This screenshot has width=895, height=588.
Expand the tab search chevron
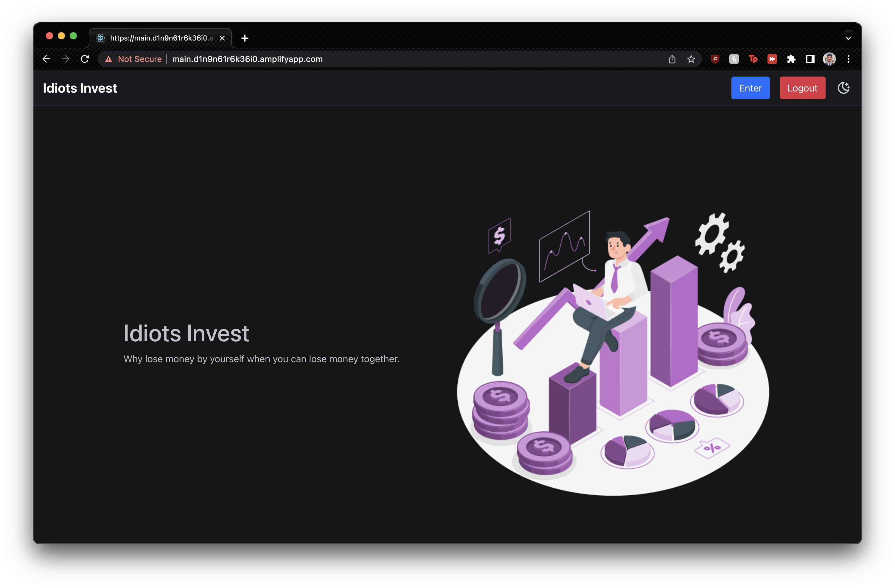pyautogui.click(x=848, y=38)
